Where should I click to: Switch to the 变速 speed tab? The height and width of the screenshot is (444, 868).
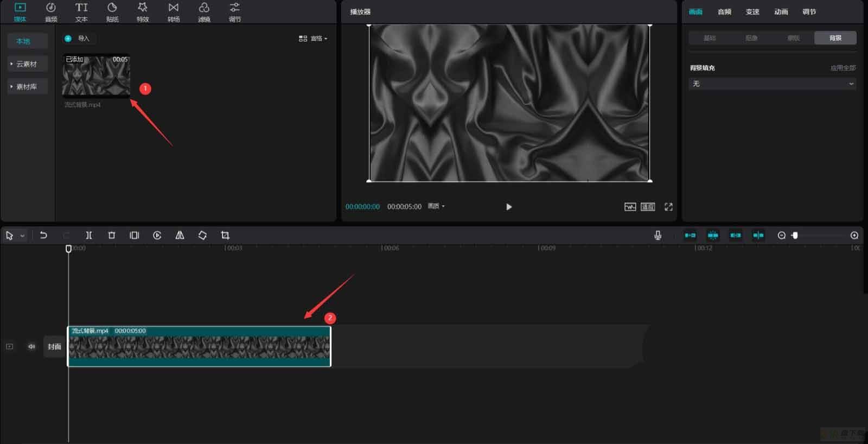[x=752, y=12]
